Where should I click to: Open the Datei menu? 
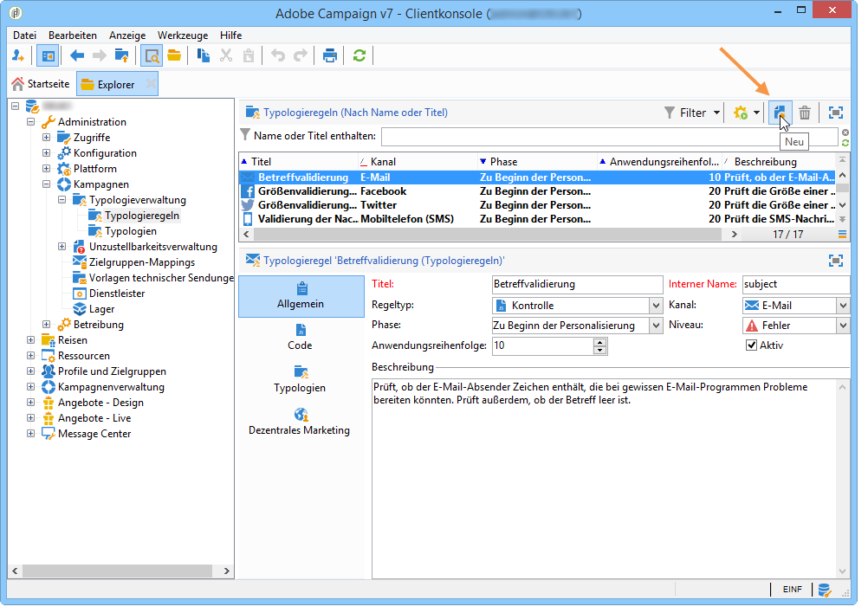tap(25, 35)
